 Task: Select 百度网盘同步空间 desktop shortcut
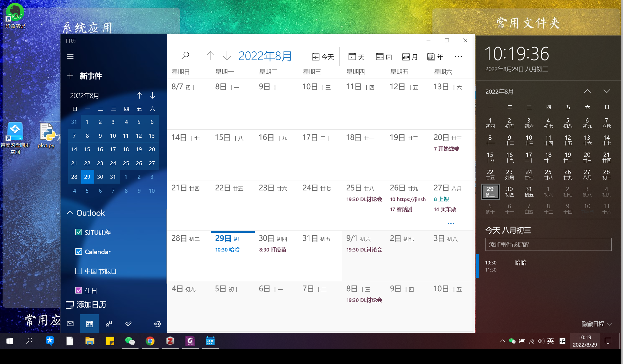point(15,138)
